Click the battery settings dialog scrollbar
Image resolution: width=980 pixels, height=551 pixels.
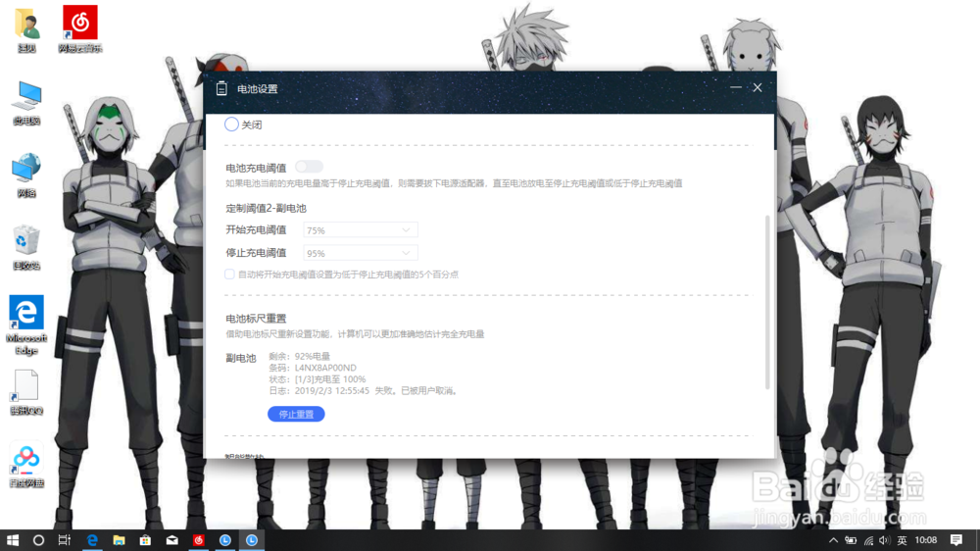[x=767, y=302]
